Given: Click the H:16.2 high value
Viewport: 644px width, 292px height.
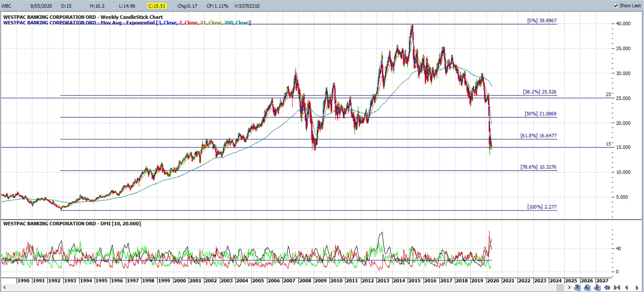Looking at the screenshot, I should click(97, 6).
